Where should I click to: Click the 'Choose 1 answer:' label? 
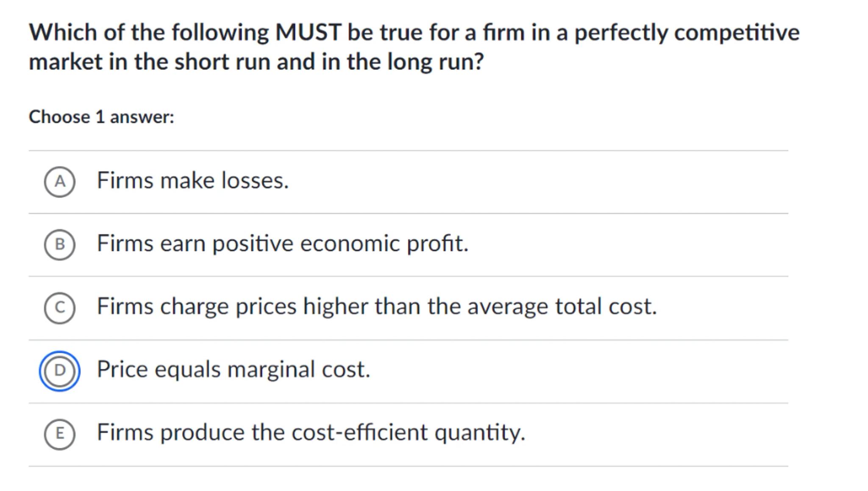[101, 117]
